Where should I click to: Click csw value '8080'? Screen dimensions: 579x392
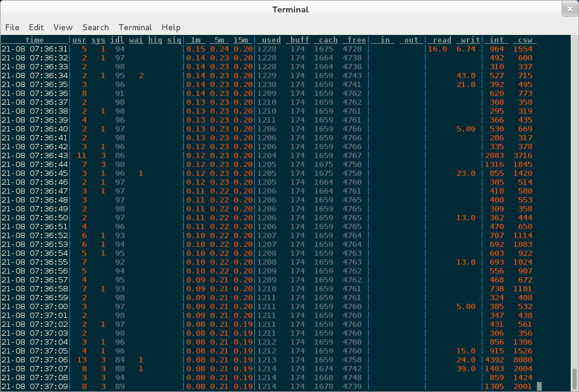coord(523,360)
